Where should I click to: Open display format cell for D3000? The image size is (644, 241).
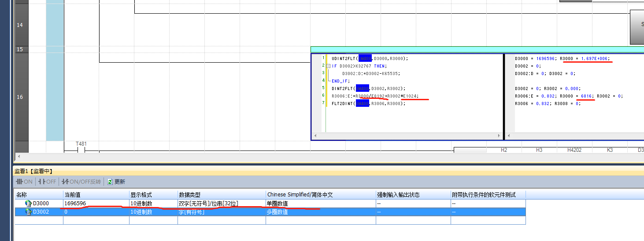(153, 203)
